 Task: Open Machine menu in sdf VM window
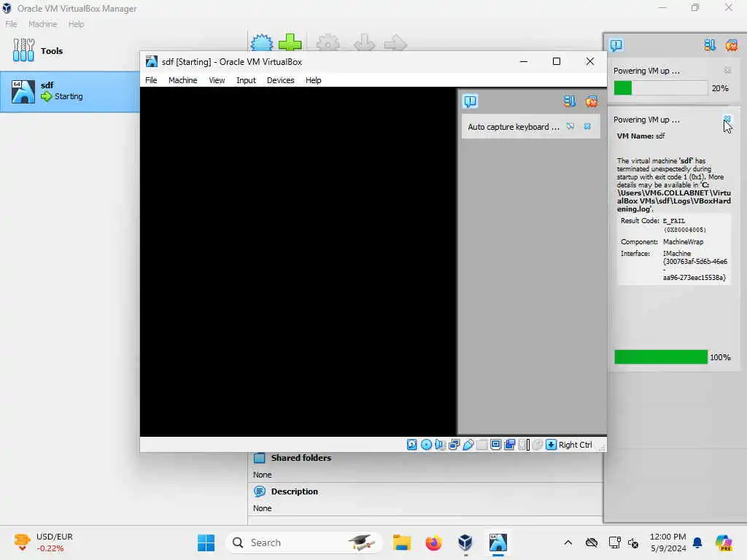[182, 80]
